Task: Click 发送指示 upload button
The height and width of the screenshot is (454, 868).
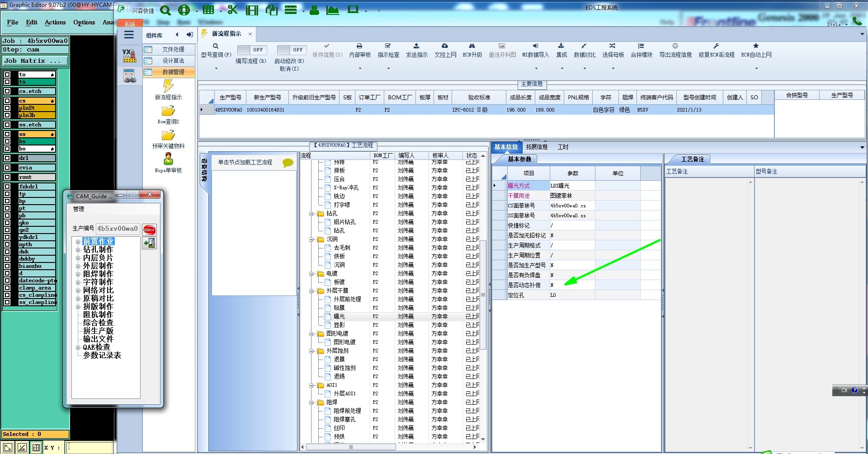Action: [x=416, y=50]
